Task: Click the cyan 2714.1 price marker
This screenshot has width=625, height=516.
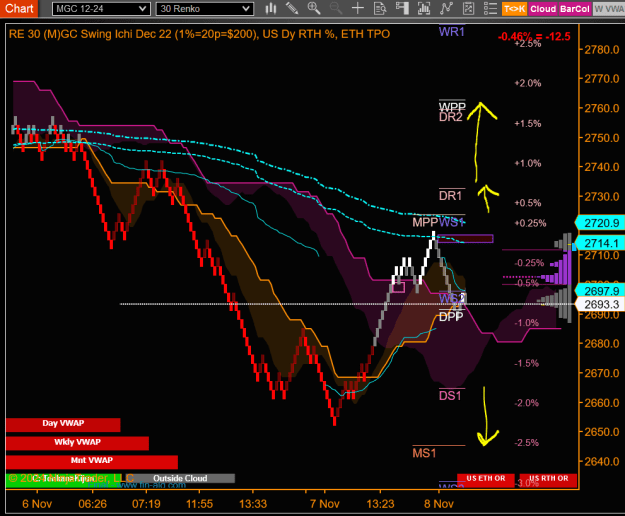Action: pos(601,243)
